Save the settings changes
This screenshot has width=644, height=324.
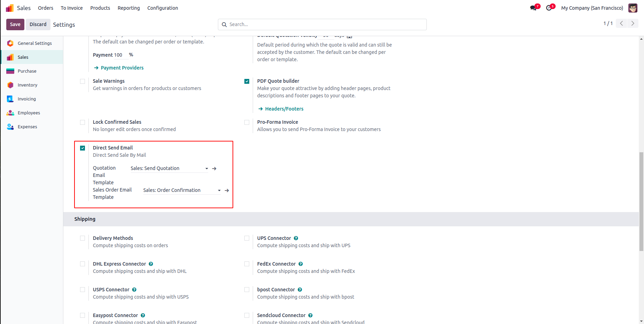point(15,24)
